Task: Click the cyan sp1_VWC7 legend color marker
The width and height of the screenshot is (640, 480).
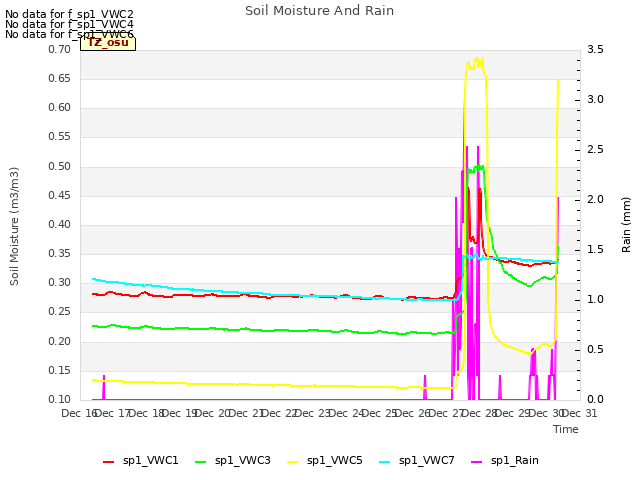Action: click(x=384, y=462)
